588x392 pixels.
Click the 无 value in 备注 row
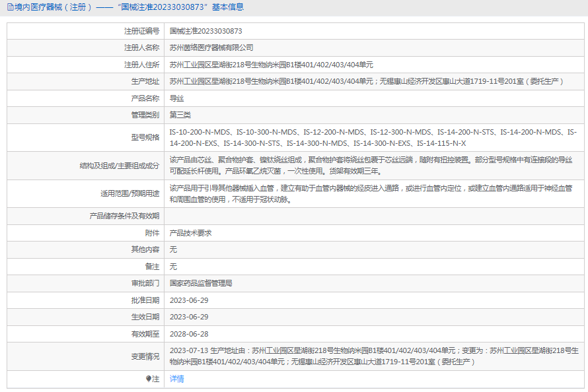click(173, 267)
